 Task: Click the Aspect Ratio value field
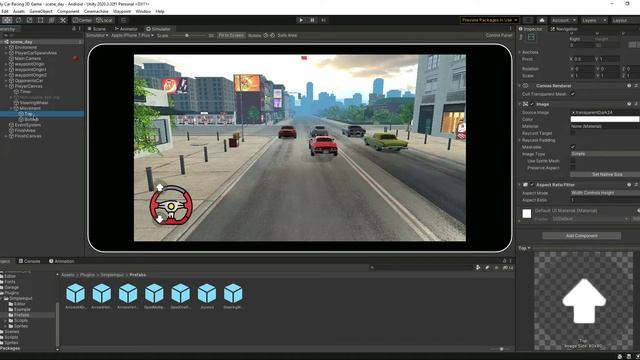605,200
